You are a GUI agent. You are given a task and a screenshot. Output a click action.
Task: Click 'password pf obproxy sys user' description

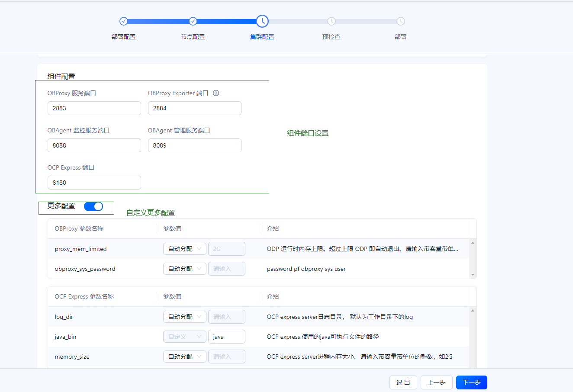point(306,269)
